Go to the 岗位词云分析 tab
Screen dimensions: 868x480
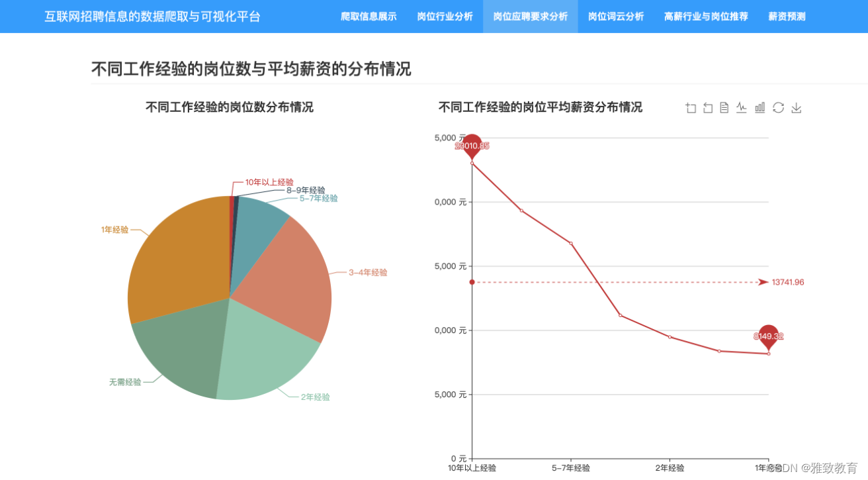click(616, 17)
